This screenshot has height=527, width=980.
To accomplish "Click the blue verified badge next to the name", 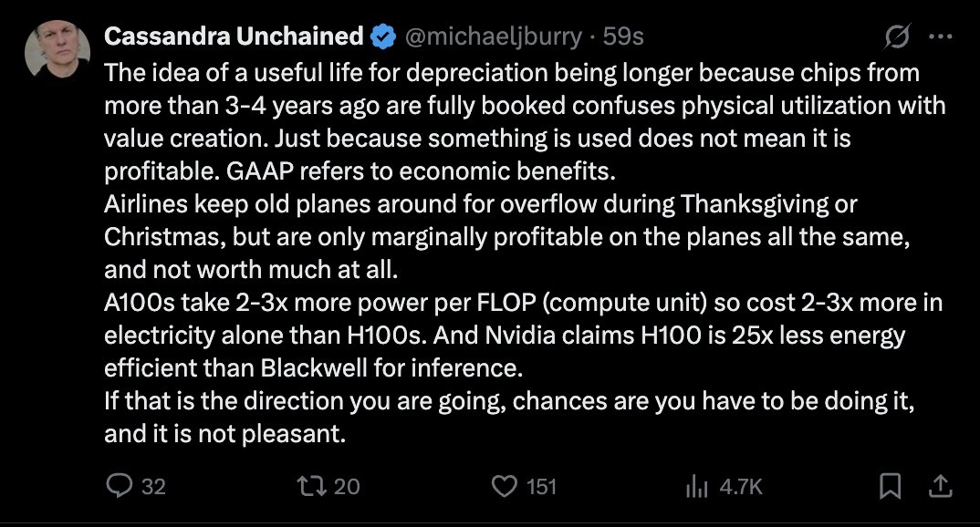I will click(381, 36).
